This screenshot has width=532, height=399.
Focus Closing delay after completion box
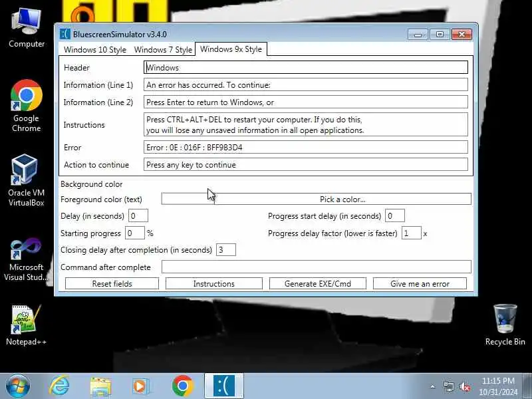(x=226, y=250)
